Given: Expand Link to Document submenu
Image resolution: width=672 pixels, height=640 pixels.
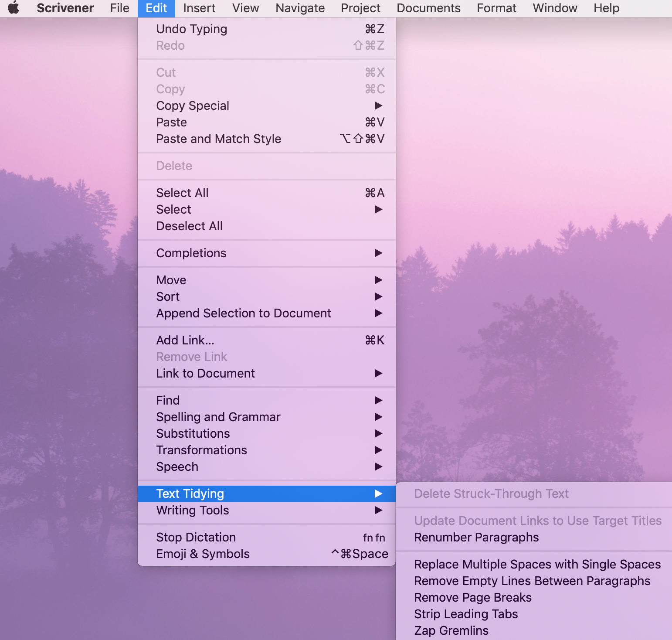Looking at the screenshot, I should click(x=267, y=373).
